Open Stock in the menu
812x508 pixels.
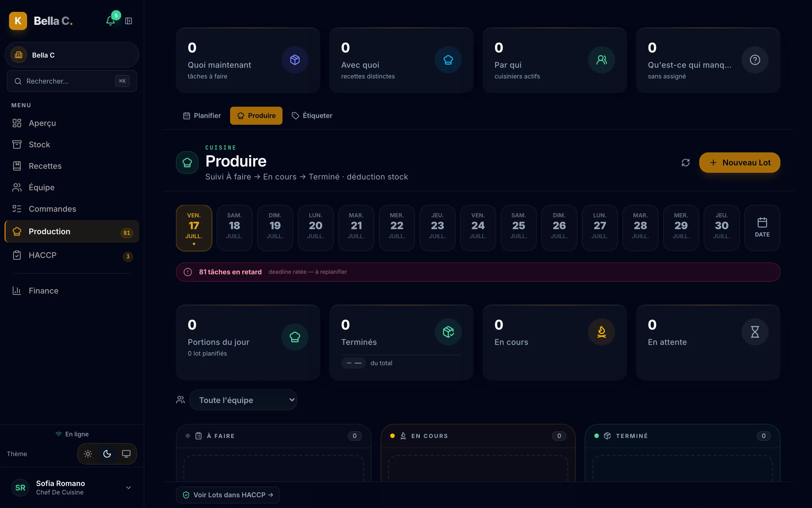tap(72, 144)
